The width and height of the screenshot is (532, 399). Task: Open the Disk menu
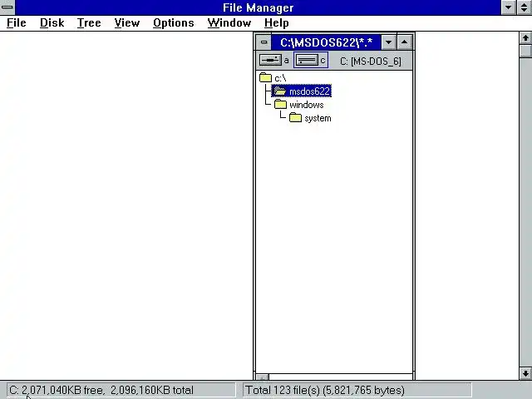[52, 23]
